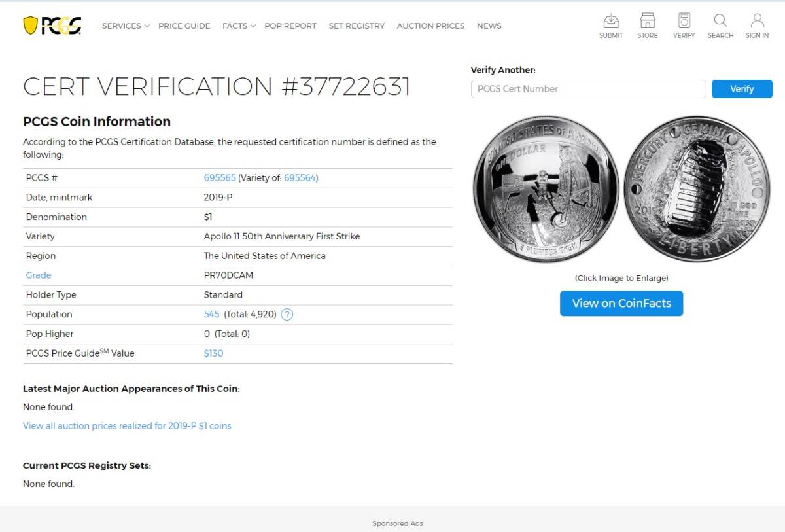Click the View on CoinFacts button
The image size is (785, 532).
pos(621,304)
